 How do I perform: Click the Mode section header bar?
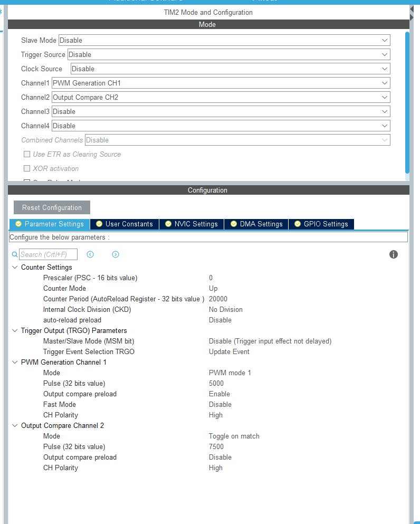[x=208, y=24]
